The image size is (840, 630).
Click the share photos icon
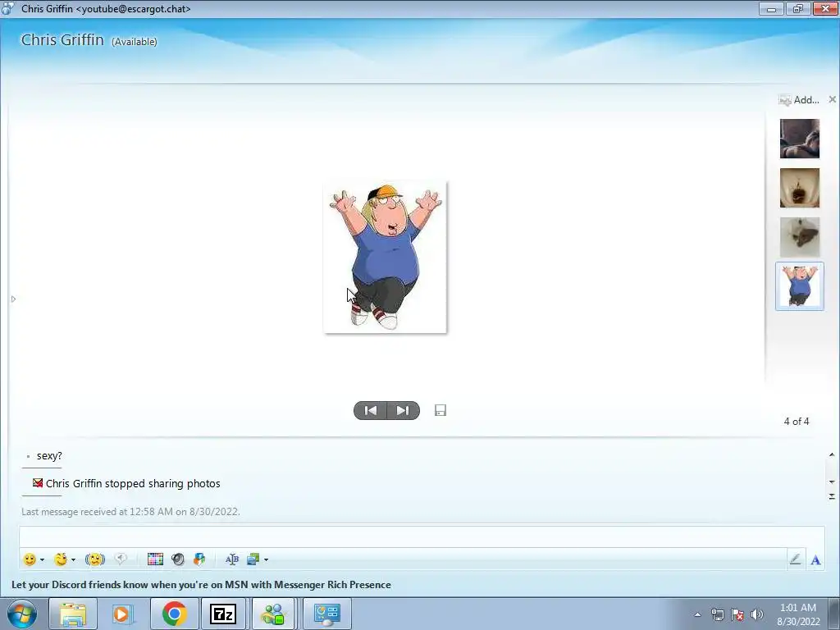pyautogui.click(x=253, y=559)
